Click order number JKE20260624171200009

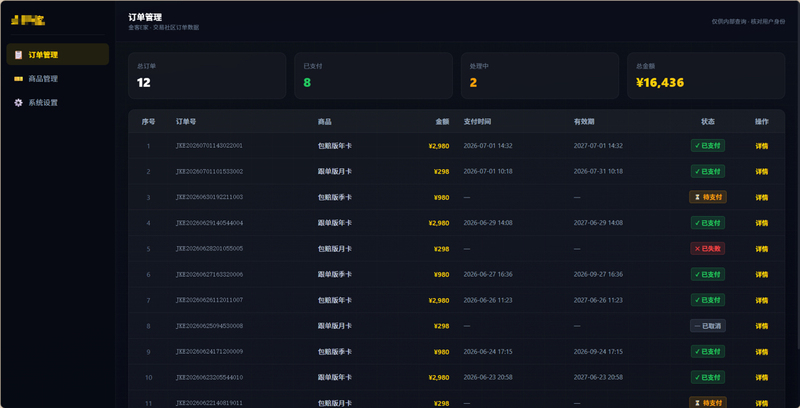209,352
